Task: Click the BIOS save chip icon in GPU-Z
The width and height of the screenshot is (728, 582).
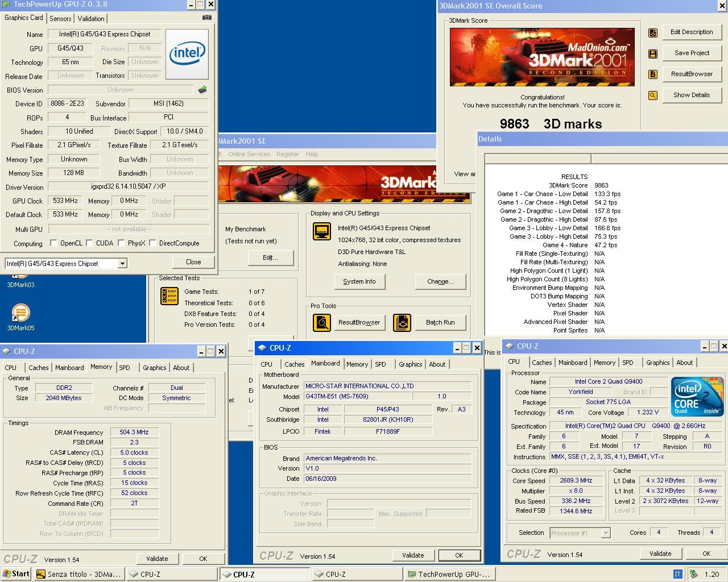Action: click(202, 90)
